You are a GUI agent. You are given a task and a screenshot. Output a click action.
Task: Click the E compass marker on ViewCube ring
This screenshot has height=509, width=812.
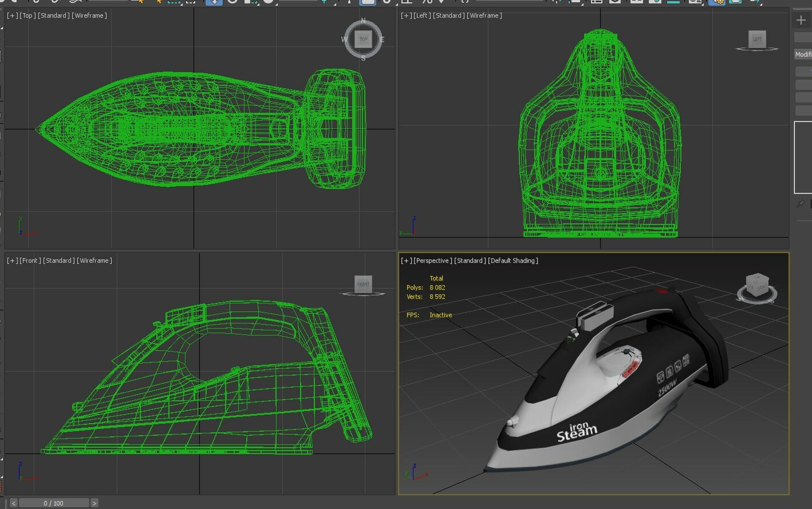(382, 40)
